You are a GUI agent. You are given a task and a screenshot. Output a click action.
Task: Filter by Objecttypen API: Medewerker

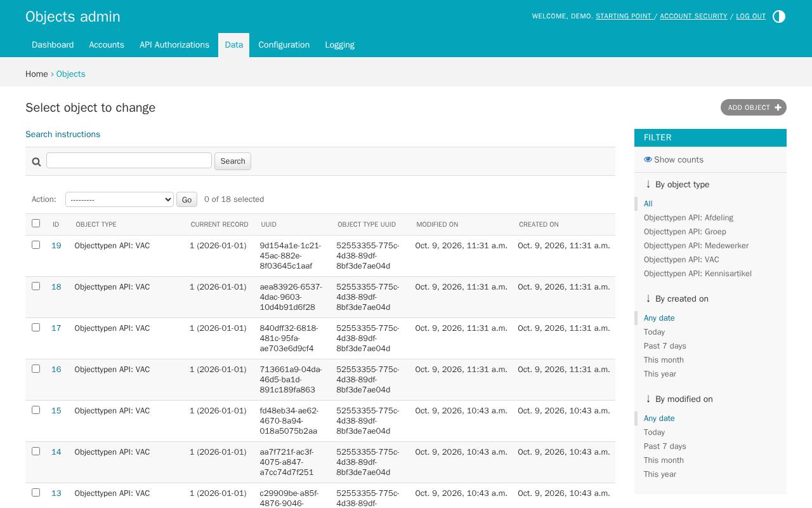click(x=696, y=246)
